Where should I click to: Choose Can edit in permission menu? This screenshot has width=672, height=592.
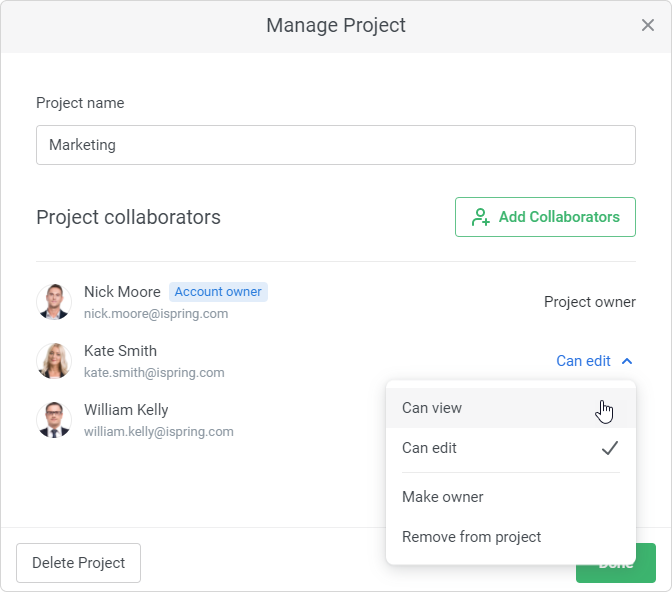point(511,448)
